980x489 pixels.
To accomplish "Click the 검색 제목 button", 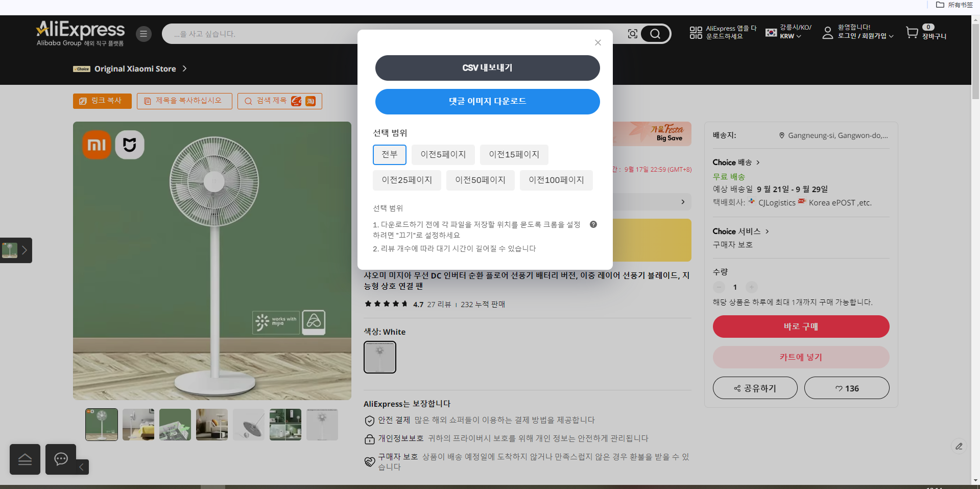I will click(x=280, y=101).
